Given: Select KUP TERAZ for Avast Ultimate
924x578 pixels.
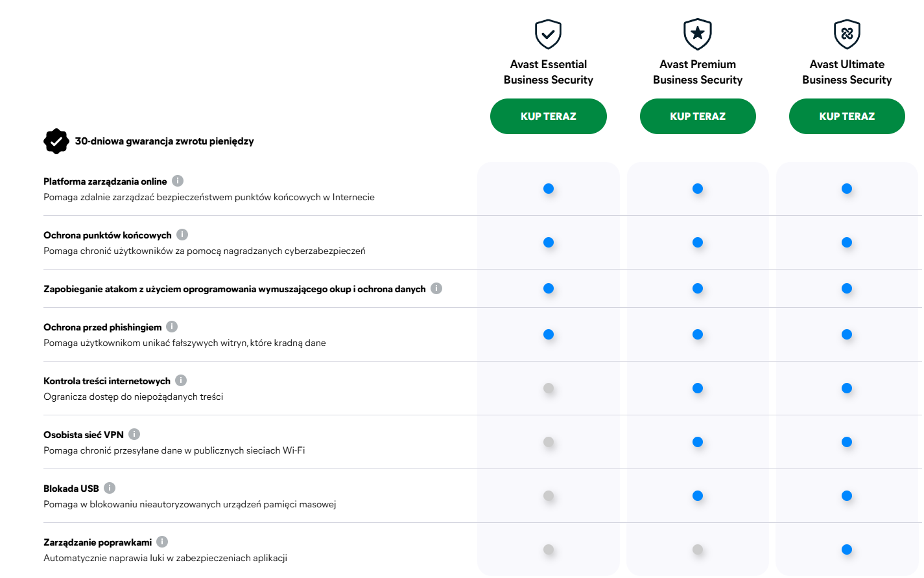Looking at the screenshot, I should (847, 117).
